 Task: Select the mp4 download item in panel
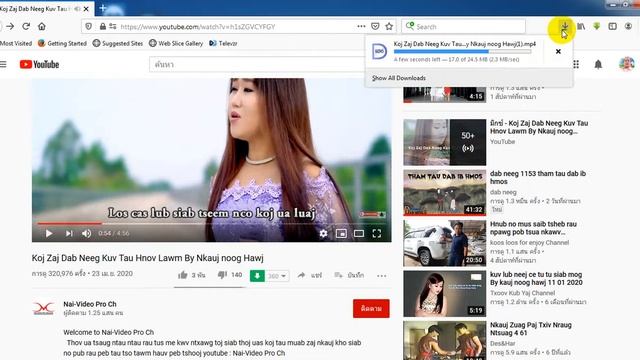coord(454,51)
